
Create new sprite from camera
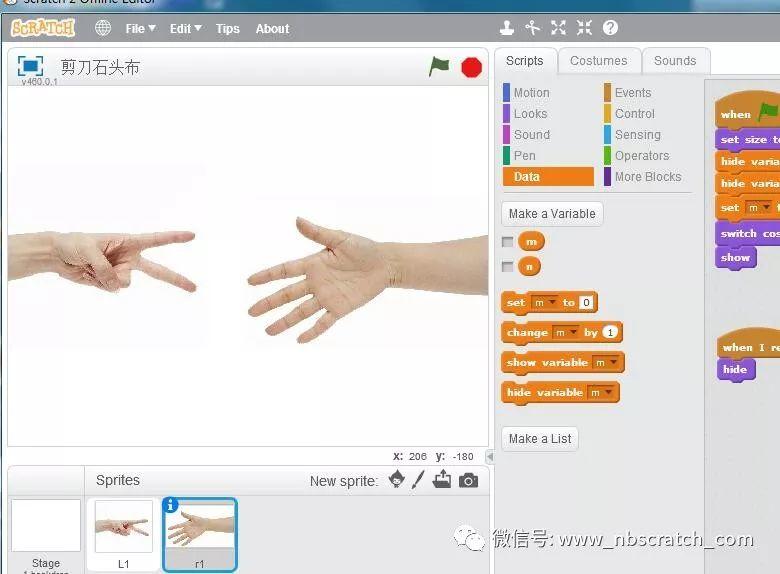click(468, 480)
